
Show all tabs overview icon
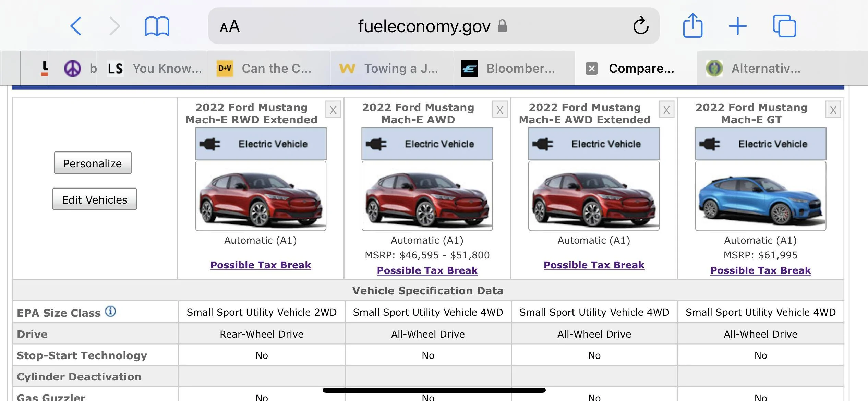[x=784, y=26]
